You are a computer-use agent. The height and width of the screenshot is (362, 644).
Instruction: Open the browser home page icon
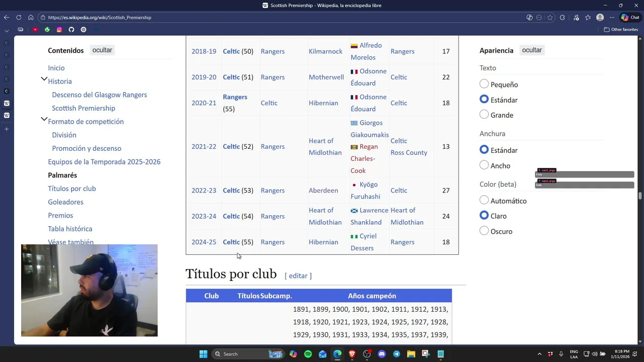(x=31, y=18)
